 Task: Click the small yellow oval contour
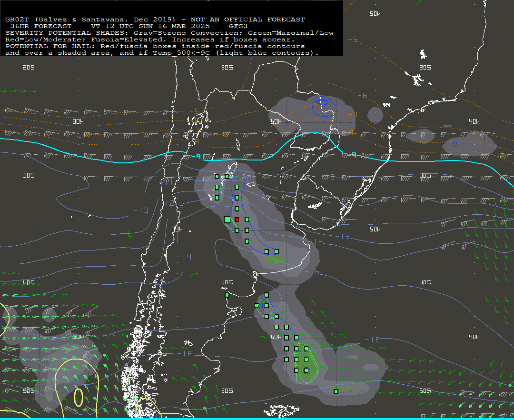point(79,397)
